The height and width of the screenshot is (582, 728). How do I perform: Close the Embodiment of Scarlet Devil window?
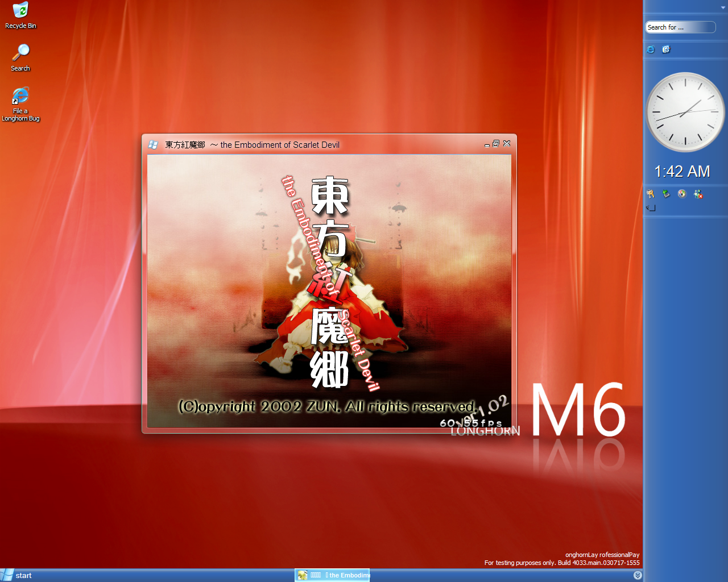click(x=507, y=143)
